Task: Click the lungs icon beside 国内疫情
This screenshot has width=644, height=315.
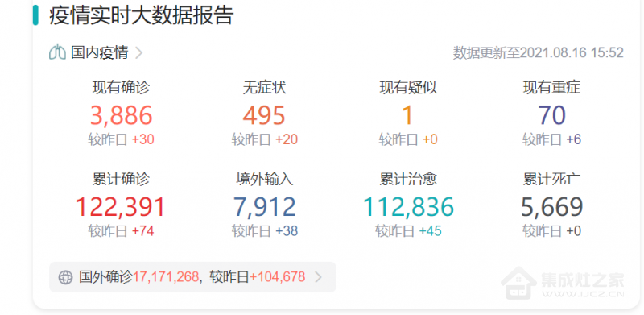Action: pyautogui.click(x=57, y=52)
